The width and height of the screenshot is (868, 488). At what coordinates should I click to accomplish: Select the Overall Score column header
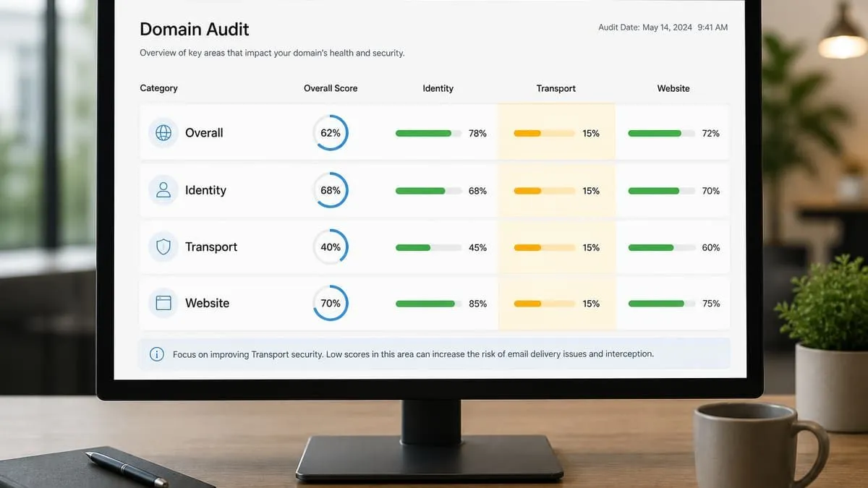(x=331, y=88)
